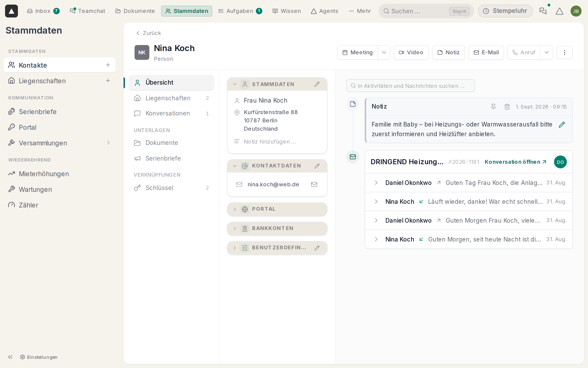This screenshot has width=588, height=368.
Task: Click the Video button
Action: click(411, 52)
